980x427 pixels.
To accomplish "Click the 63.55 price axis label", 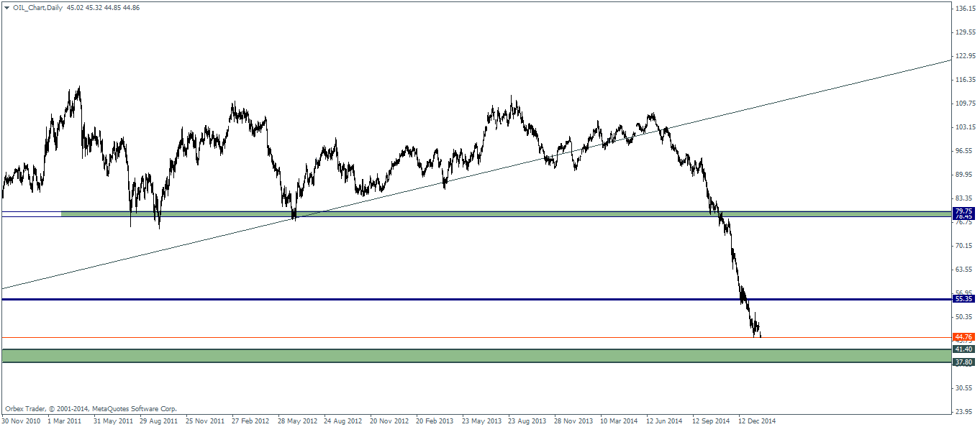I will coord(965,270).
